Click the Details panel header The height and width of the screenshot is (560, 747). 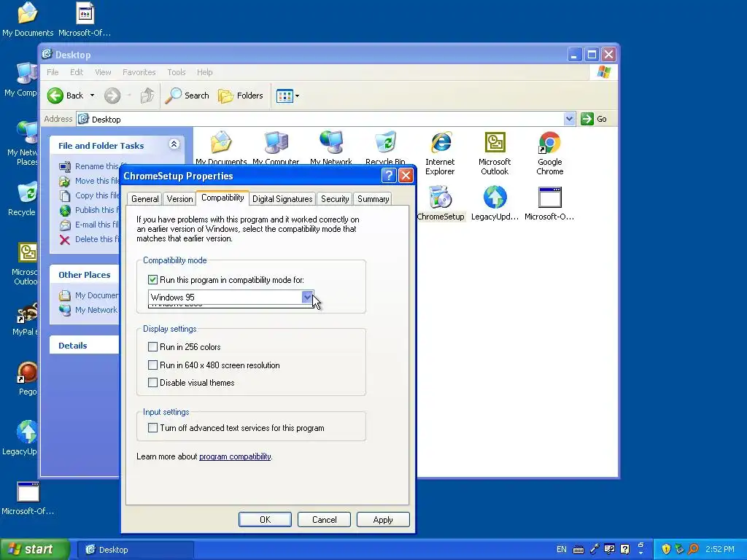pyautogui.click(x=85, y=346)
